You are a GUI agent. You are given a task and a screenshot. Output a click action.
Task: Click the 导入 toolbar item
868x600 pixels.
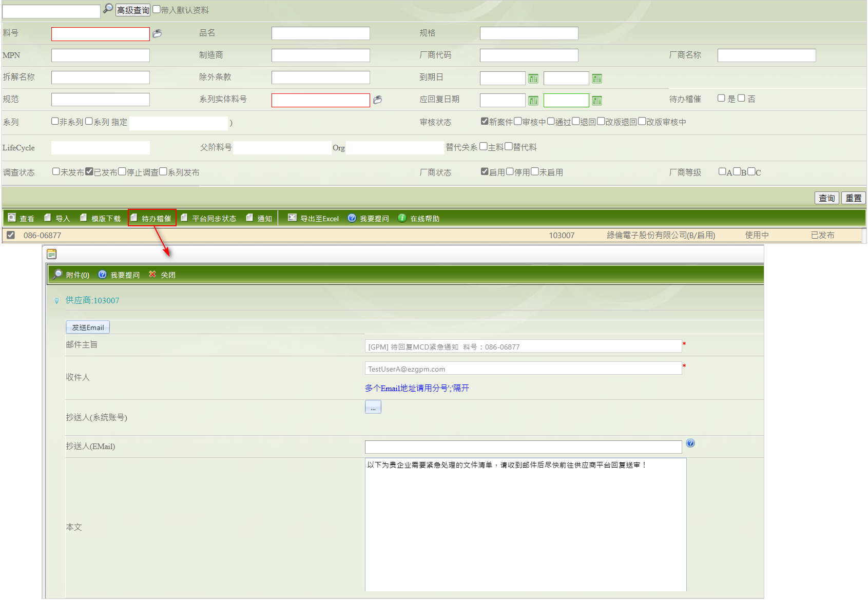pos(57,218)
